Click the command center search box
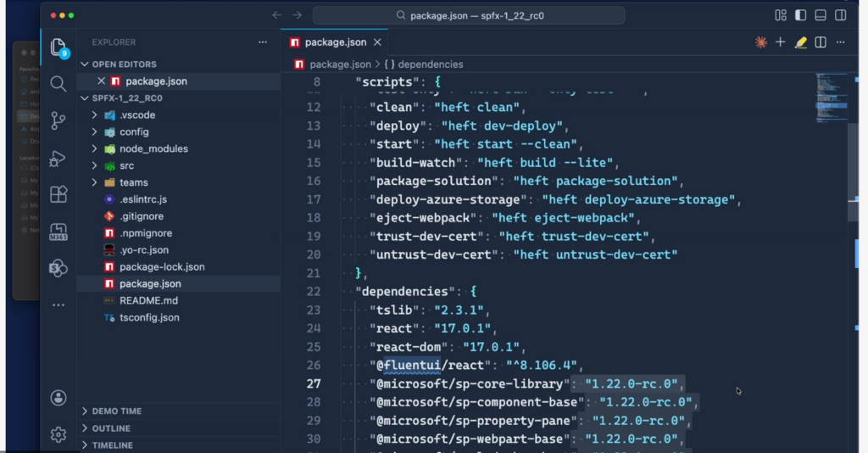The image size is (868, 453). point(469,15)
